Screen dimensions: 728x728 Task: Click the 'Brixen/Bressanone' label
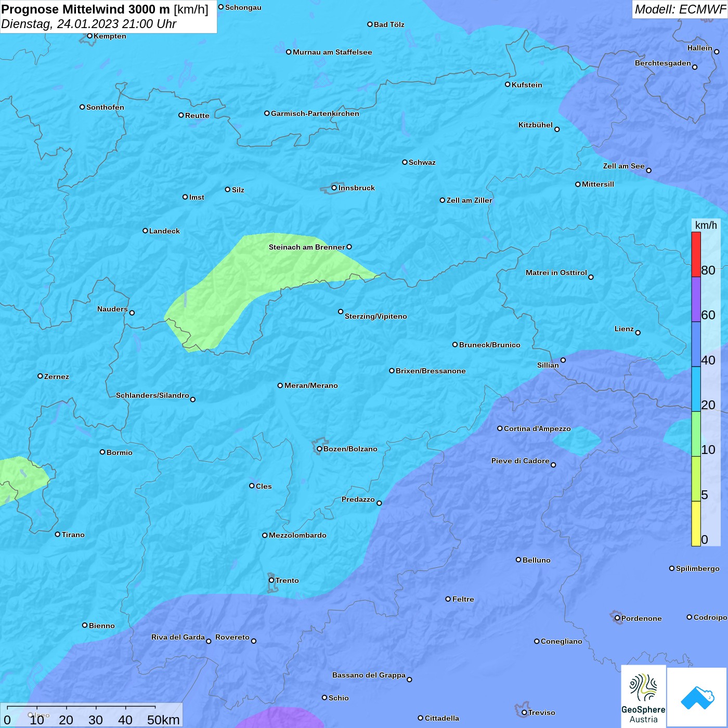[431, 371]
